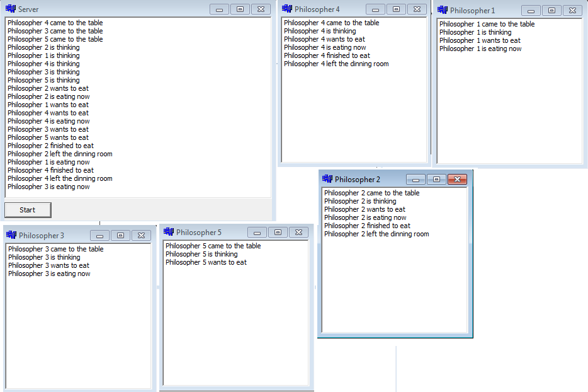Click the Server window title text
Screen dimensions: 588x392
click(28, 9)
